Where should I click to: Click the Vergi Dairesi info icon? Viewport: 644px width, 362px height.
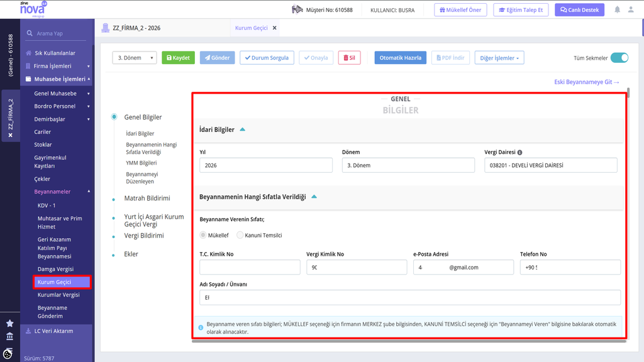[x=519, y=152]
